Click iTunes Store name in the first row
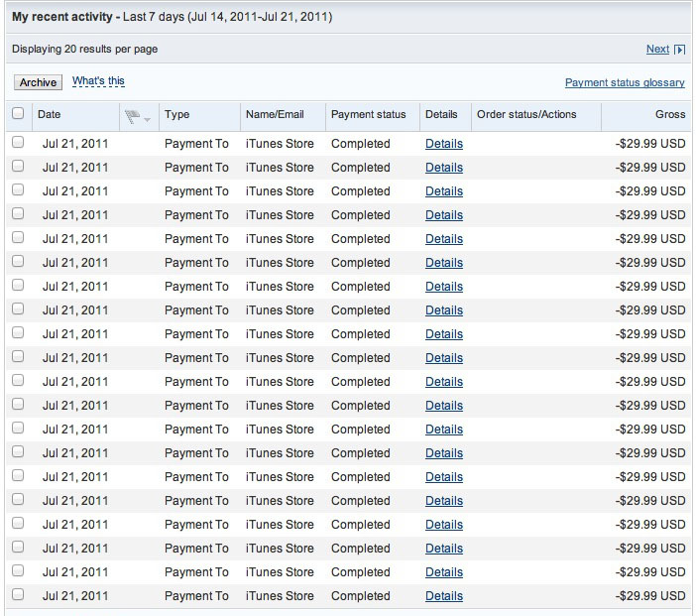 pyautogui.click(x=280, y=144)
